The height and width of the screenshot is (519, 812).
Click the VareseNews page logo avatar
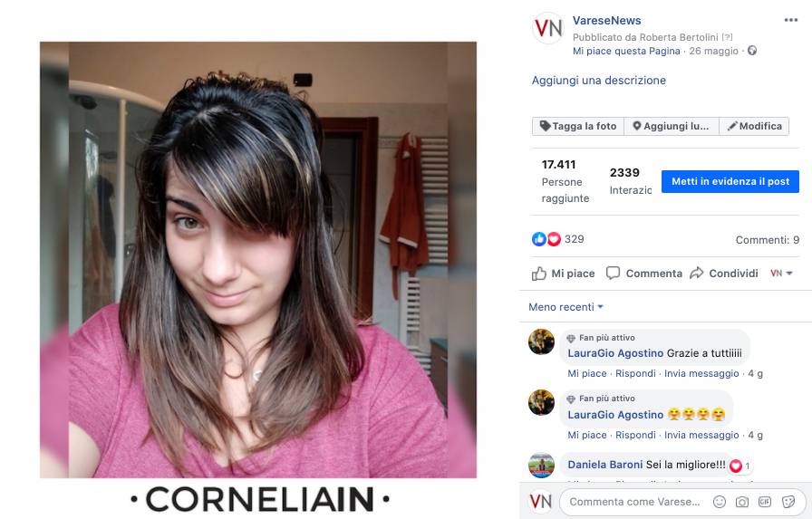[x=548, y=28]
